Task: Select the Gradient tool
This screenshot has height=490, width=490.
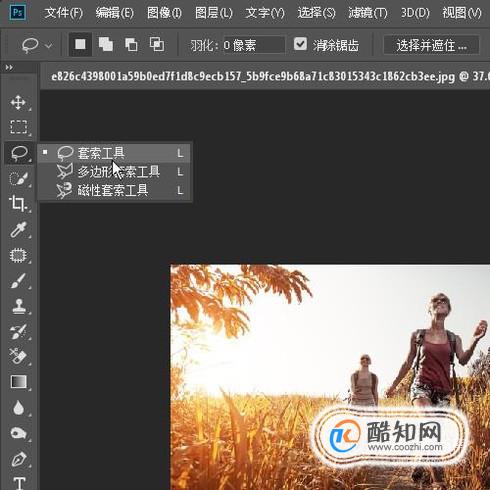Action: pos(18,382)
